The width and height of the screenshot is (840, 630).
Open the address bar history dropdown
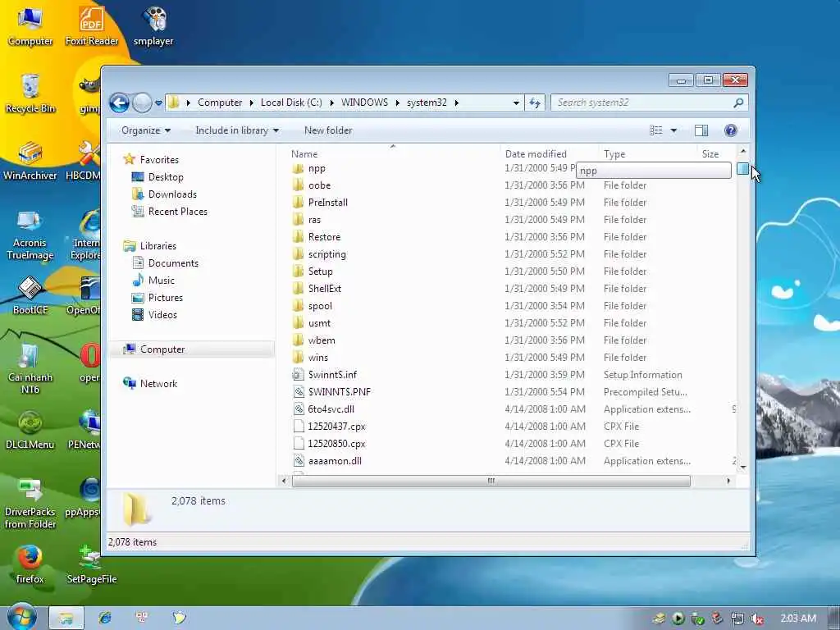tap(516, 103)
